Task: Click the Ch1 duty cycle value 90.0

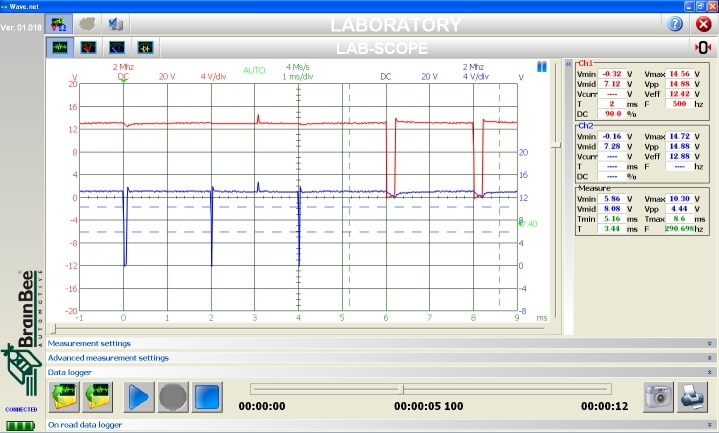Action: [x=612, y=114]
